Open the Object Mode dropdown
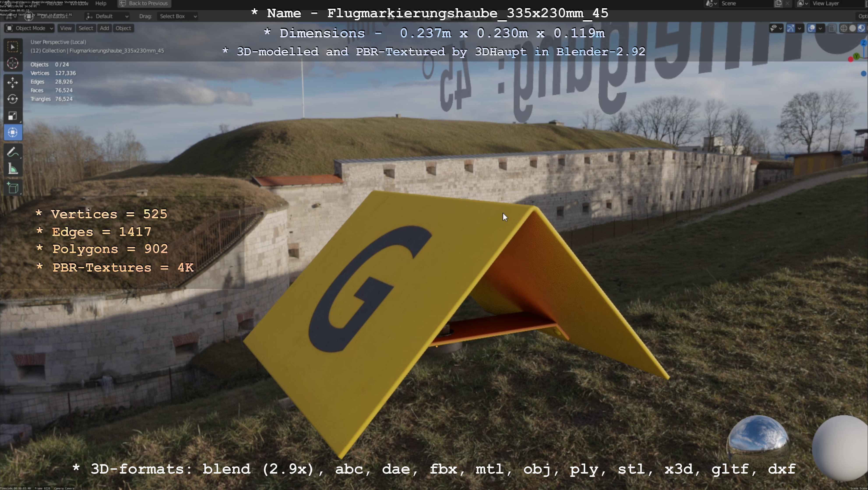 click(29, 28)
